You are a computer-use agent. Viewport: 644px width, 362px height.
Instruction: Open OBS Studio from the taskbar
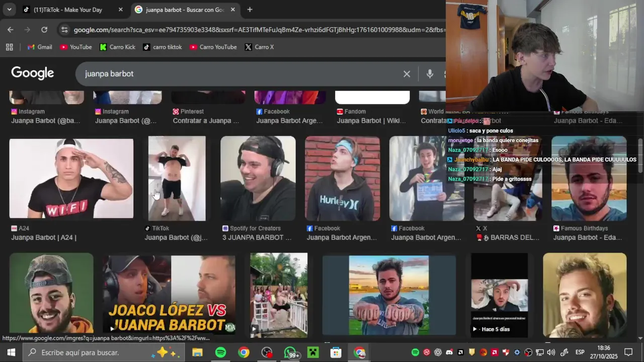(x=267, y=352)
